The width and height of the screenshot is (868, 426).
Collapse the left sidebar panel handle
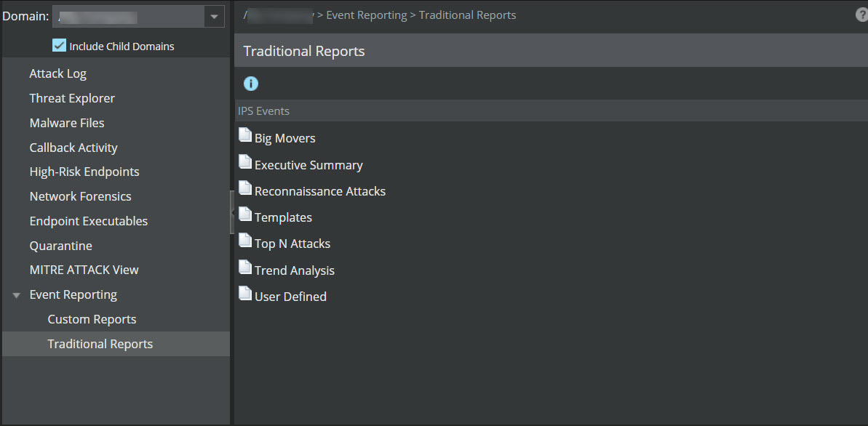(232, 213)
